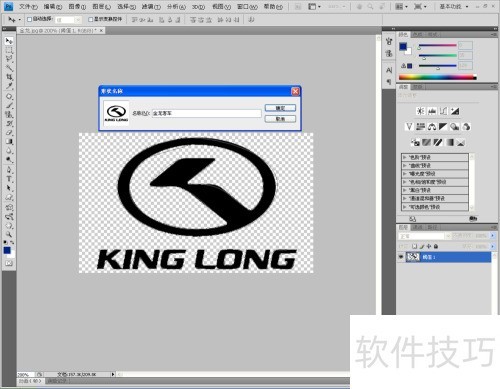Hide the 图层 1 layer using its eye icon
Screen dimensions: 500x389
coord(401,257)
